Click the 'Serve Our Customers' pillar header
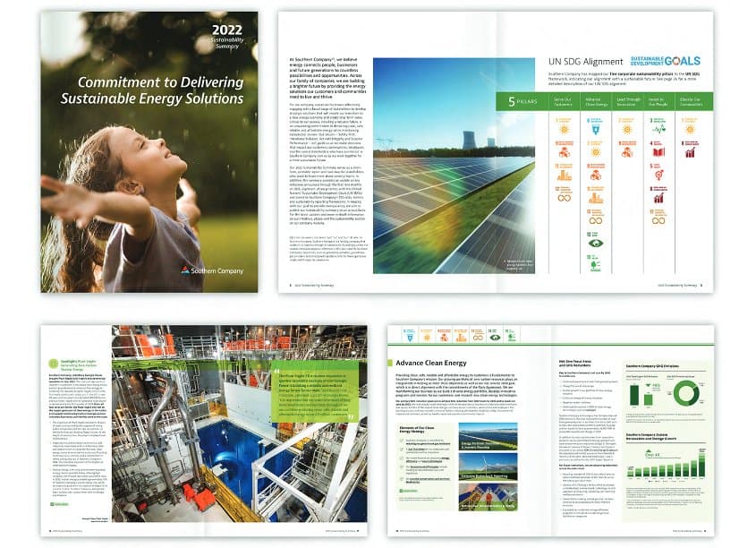 pos(563,101)
